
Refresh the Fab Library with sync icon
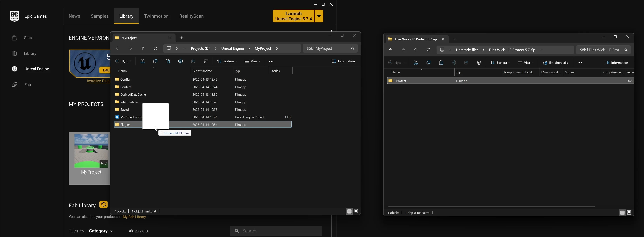104,205
